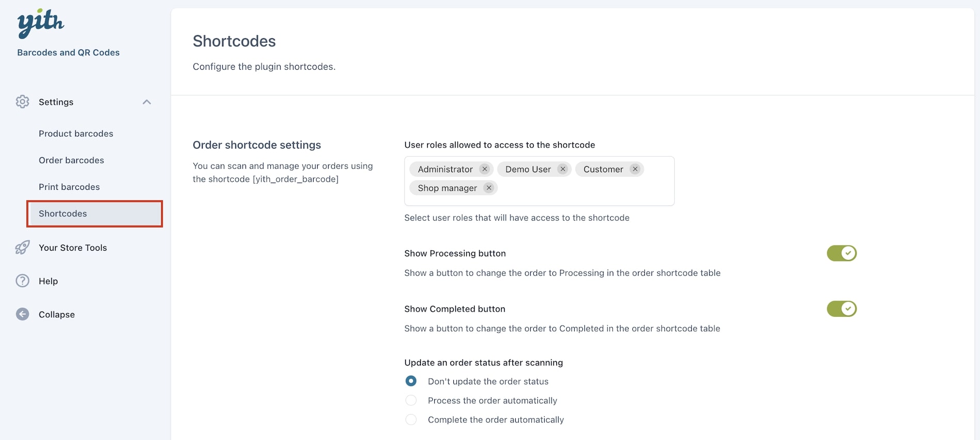Click the Settings gear icon

[x=22, y=102]
